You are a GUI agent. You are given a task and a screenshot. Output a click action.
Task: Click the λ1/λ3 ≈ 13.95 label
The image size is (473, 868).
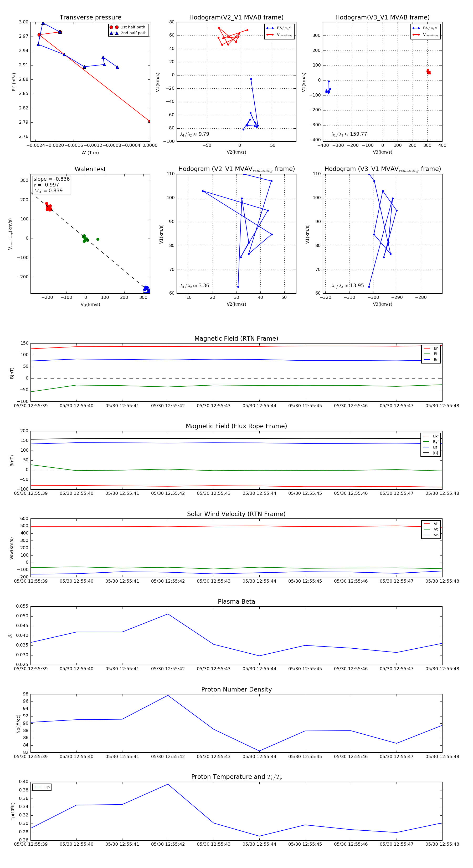pyautogui.click(x=348, y=286)
